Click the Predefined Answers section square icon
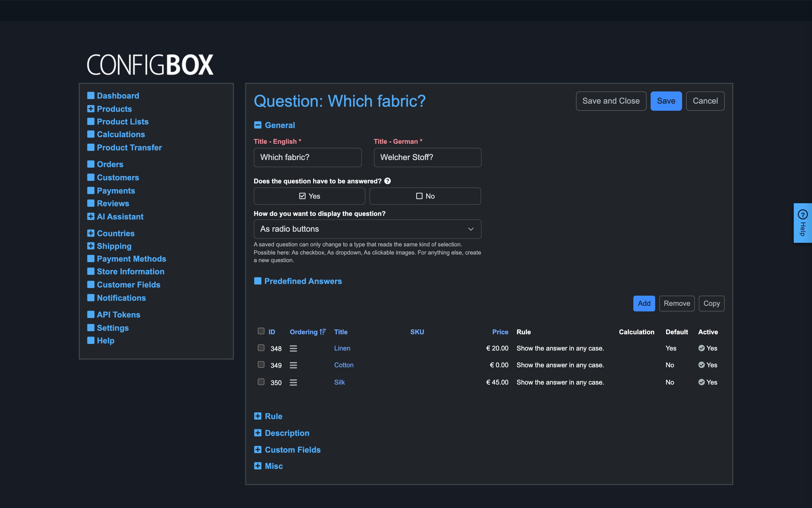 click(258, 281)
